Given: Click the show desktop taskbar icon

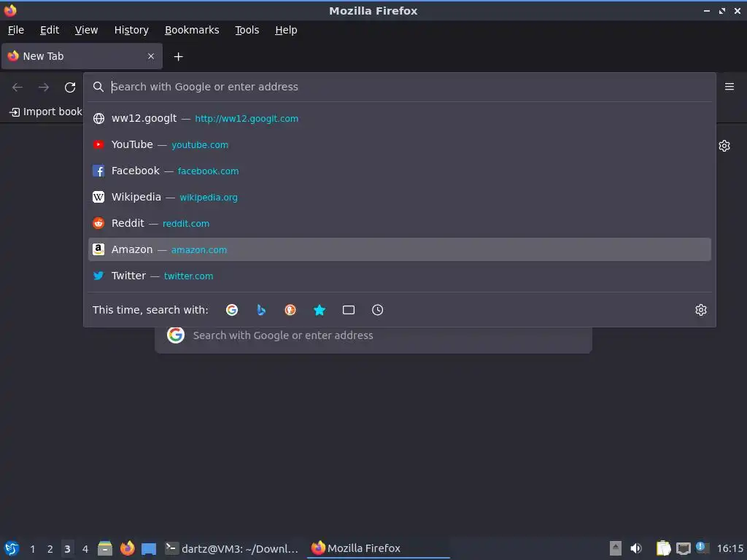Looking at the screenshot, I should pos(149,549).
